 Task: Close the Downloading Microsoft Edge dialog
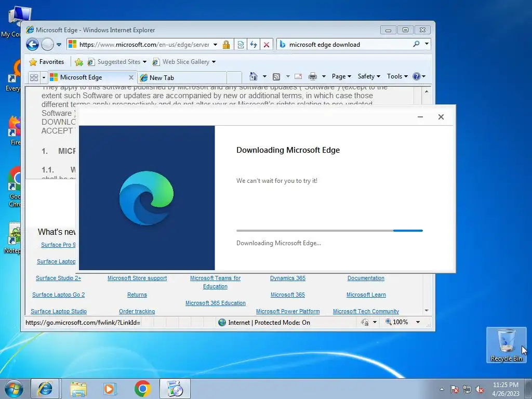(441, 117)
